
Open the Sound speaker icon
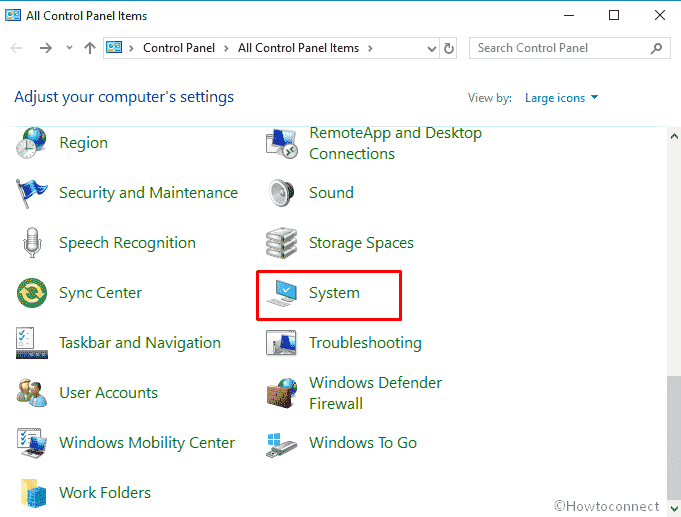(282, 193)
